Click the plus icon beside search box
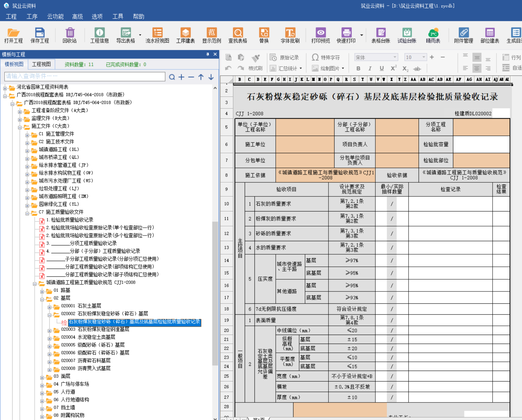Image resolution: width=522 pixels, height=420 pixels. pyautogui.click(x=181, y=77)
